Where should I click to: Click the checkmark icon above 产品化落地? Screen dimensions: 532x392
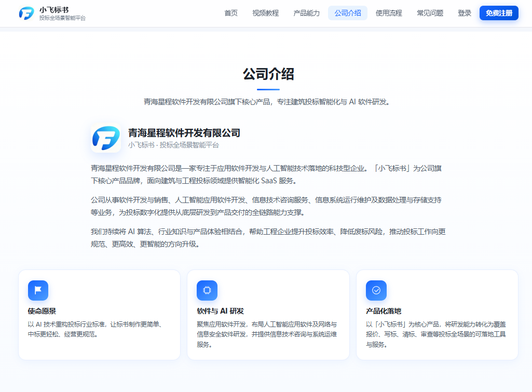376,291
